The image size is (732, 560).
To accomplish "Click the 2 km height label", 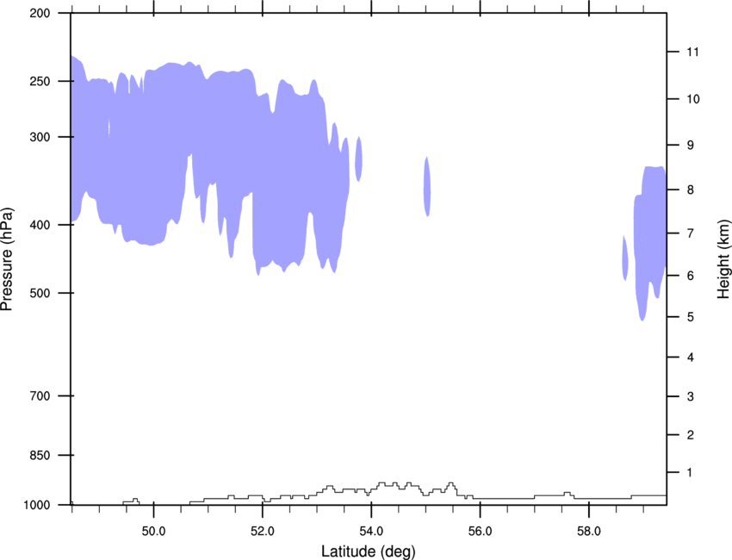I will (691, 435).
